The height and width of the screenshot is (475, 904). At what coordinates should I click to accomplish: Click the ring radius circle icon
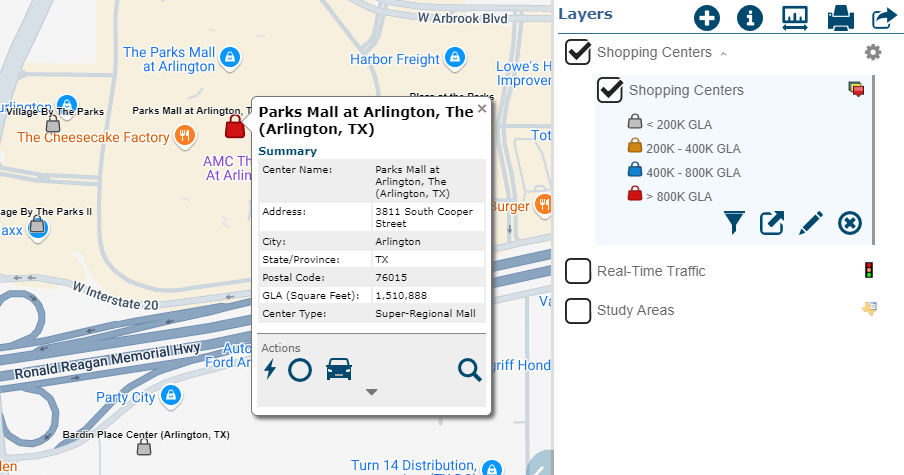pyautogui.click(x=300, y=369)
